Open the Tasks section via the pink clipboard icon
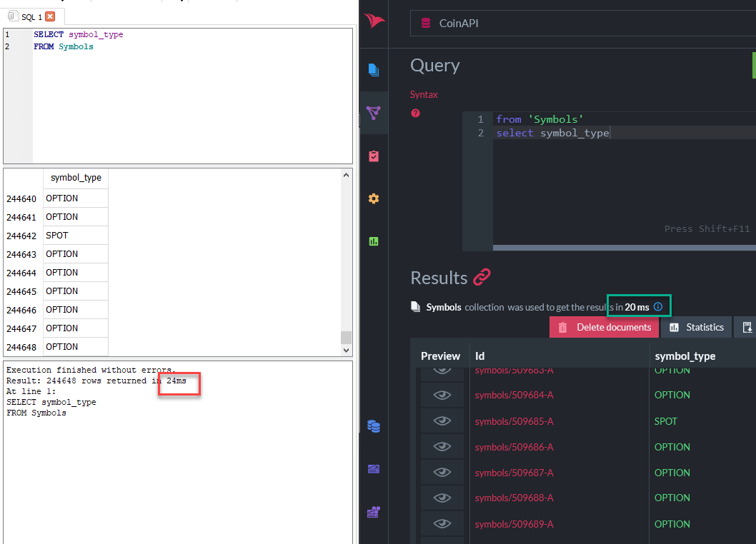756x544 pixels. [373, 156]
